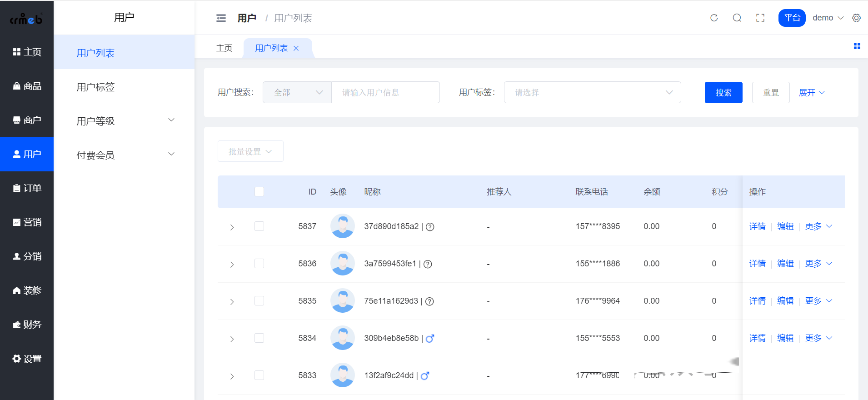Open the settings gear icon top right
Viewport: 868px width, 400px height.
click(856, 18)
